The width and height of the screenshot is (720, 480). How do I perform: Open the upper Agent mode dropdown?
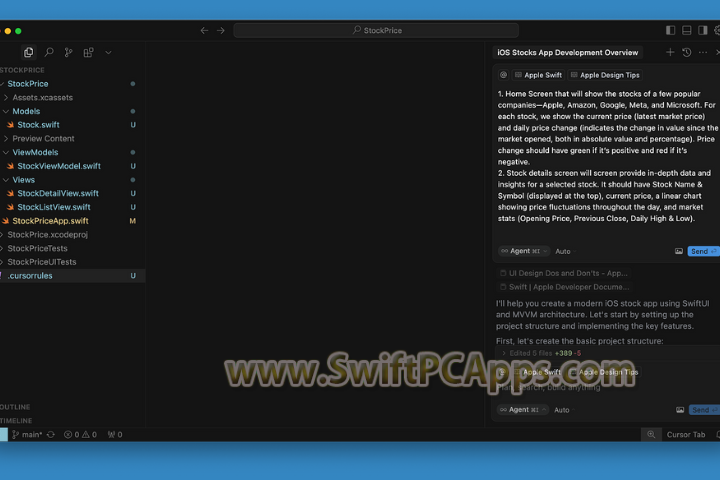[x=524, y=251]
